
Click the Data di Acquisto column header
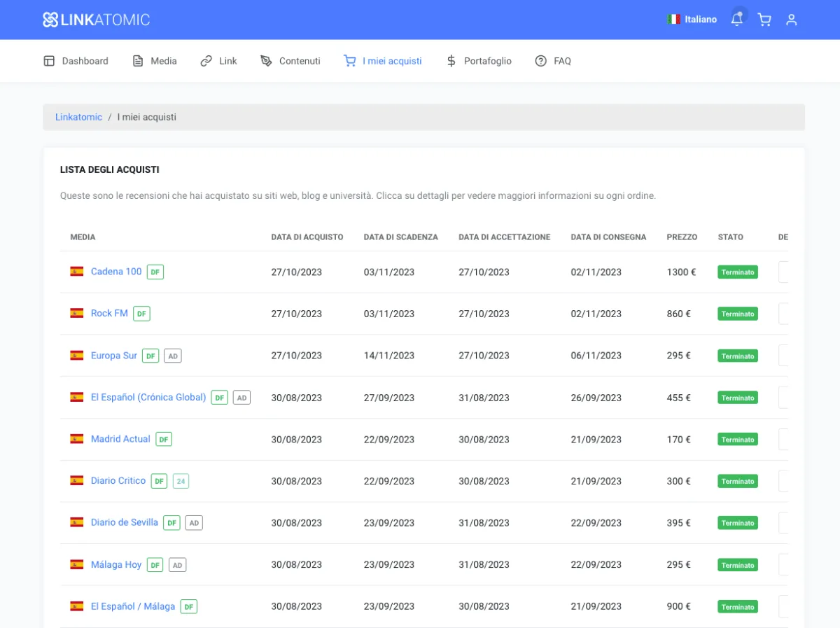(307, 237)
